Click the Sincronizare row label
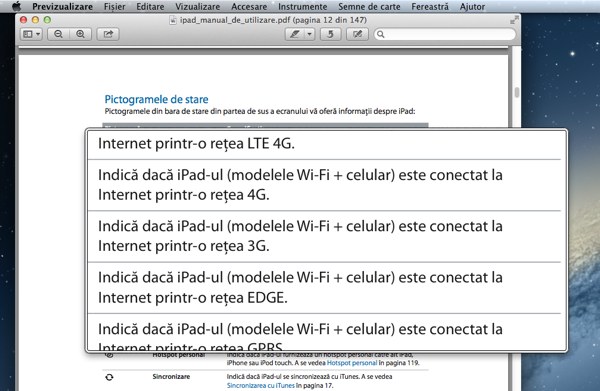Screen dimensions: 600x391 coord(171,376)
